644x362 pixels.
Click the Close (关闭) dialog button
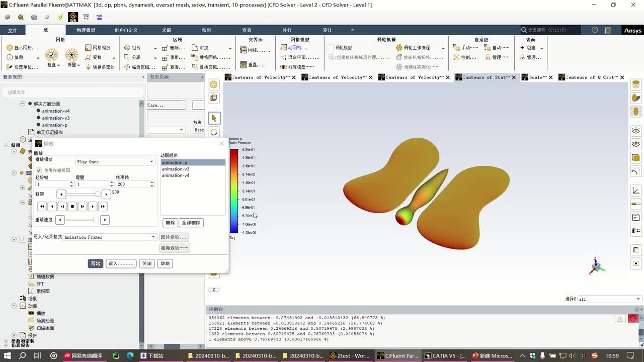click(146, 263)
